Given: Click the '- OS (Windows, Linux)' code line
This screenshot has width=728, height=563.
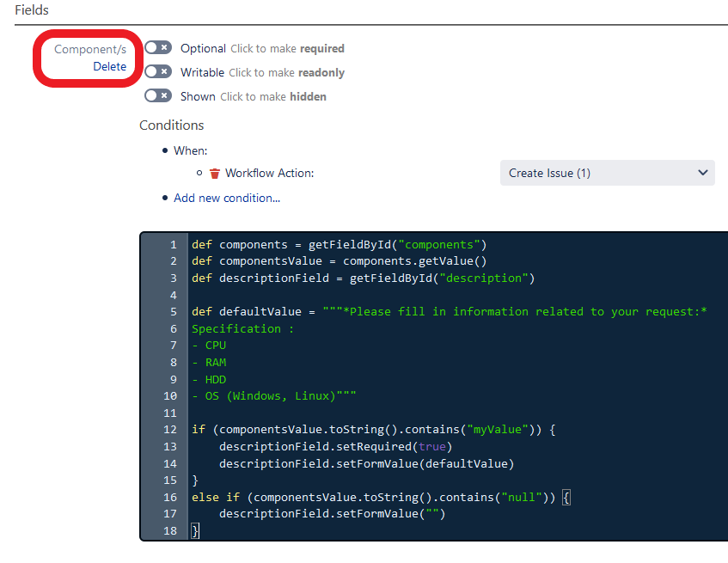Looking at the screenshot, I should coord(274,396).
